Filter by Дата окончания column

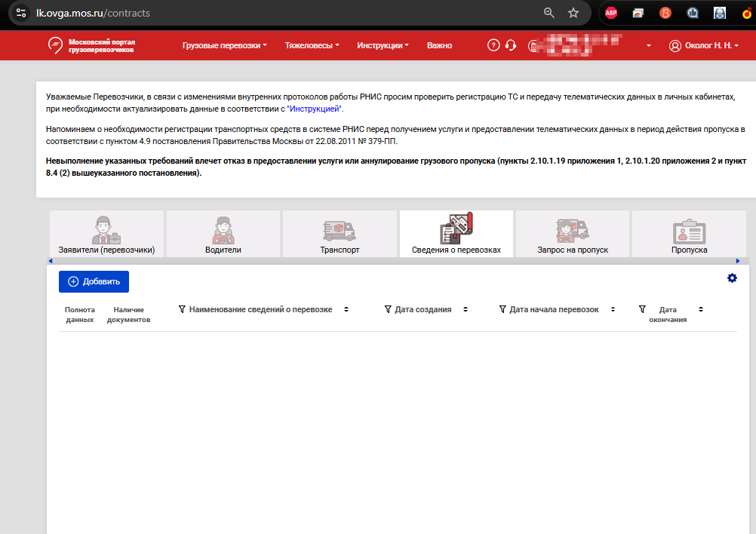642,309
